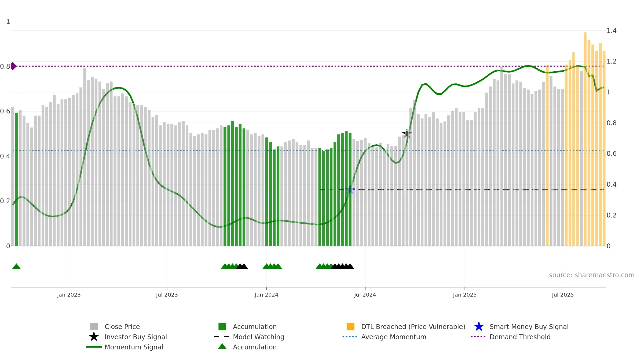
Task: Click the green Accumulation square legend swatch
Action: click(222, 327)
